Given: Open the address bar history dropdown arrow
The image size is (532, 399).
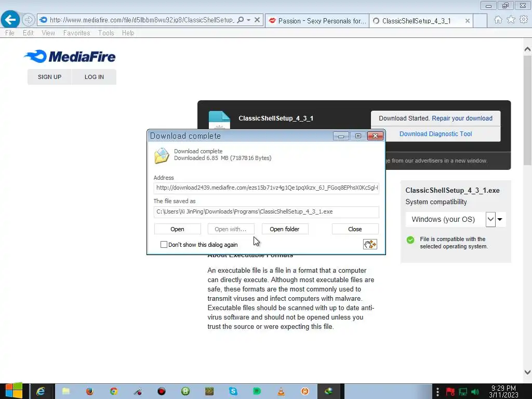Looking at the screenshot, I should pyautogui.click(x=249, y=20).
